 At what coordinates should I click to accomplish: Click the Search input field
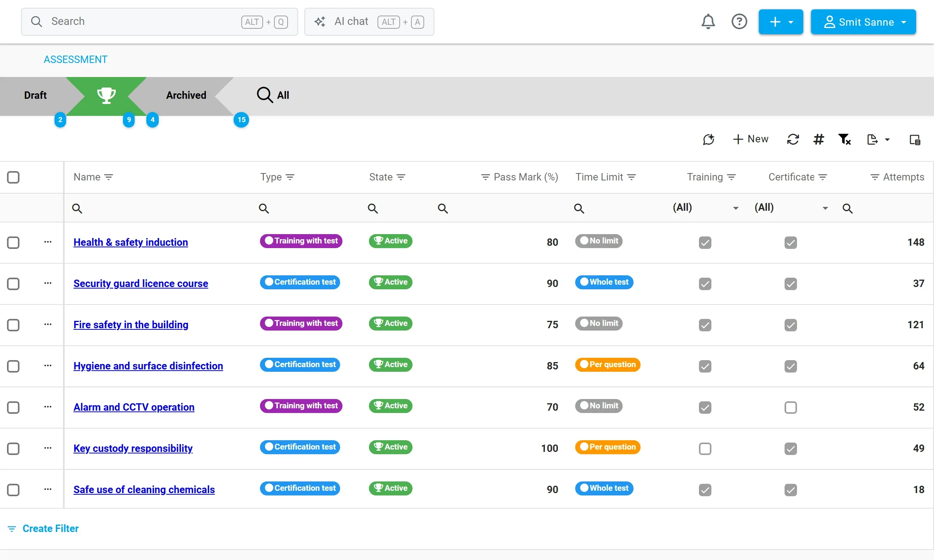click(x=160, y=22)
